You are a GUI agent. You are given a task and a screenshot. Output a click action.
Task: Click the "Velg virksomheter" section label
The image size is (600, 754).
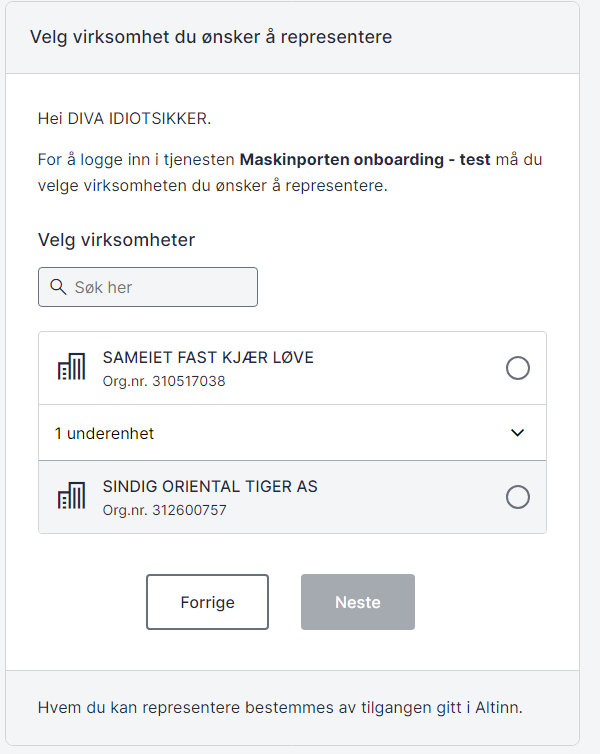pyautogui.click(x=116, y=240)
